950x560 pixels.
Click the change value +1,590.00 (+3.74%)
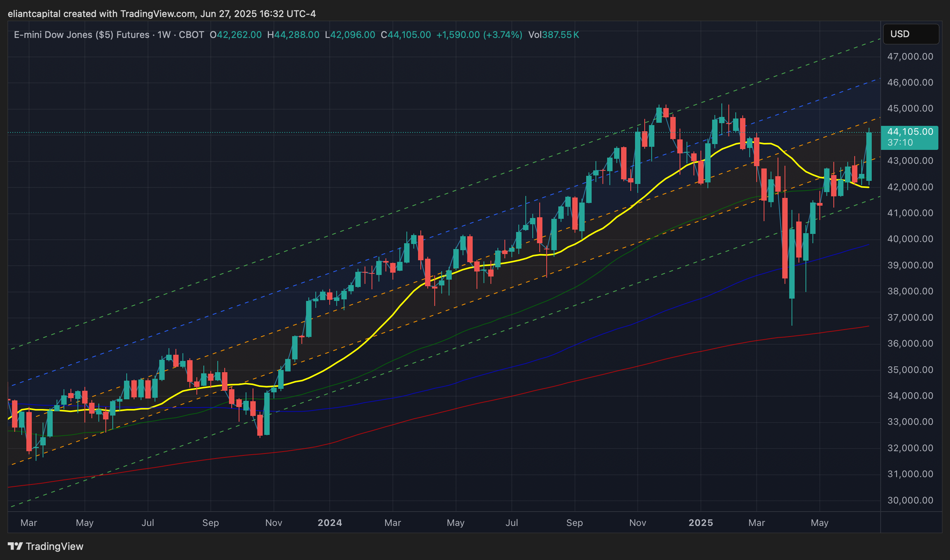point(479,35)
